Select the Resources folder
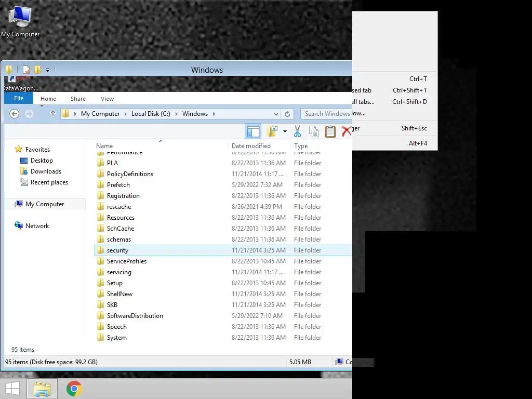 tap(121, 218)
